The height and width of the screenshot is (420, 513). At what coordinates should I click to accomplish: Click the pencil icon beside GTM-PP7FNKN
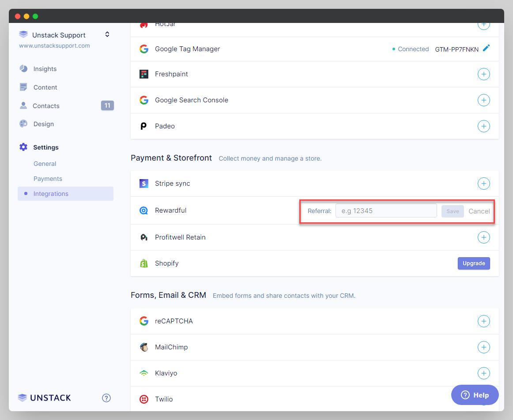486,49
